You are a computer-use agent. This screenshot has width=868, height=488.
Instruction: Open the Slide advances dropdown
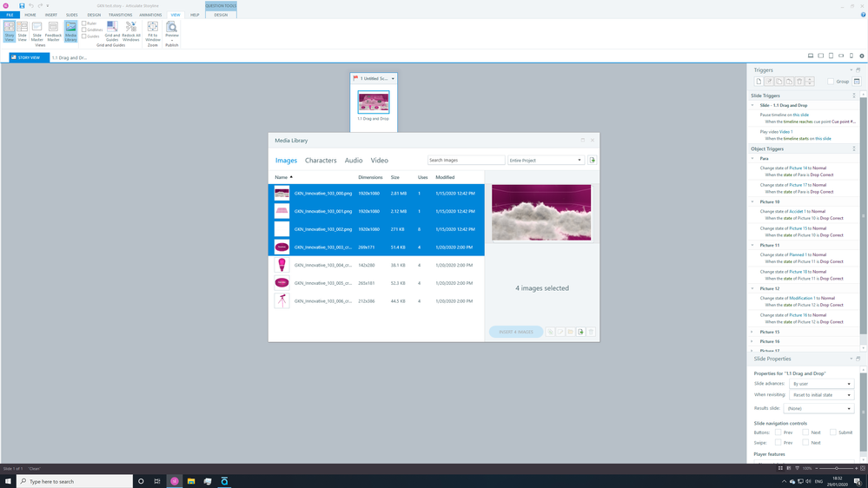point(821,384)
